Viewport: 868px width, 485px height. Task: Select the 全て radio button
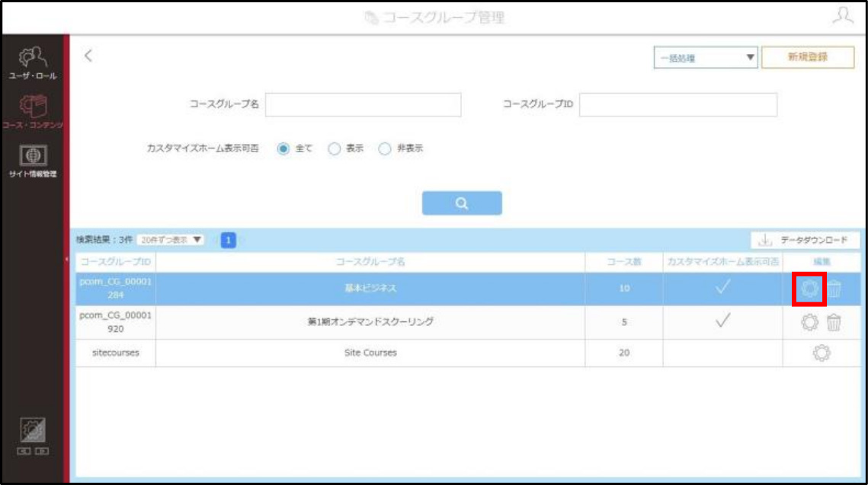(x=283, y=148)
